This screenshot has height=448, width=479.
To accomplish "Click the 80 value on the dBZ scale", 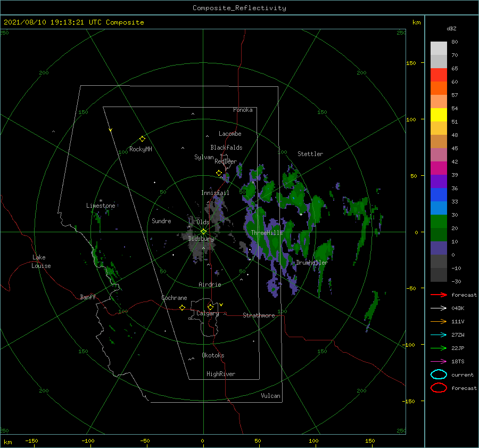I will (x=455, y=42).
